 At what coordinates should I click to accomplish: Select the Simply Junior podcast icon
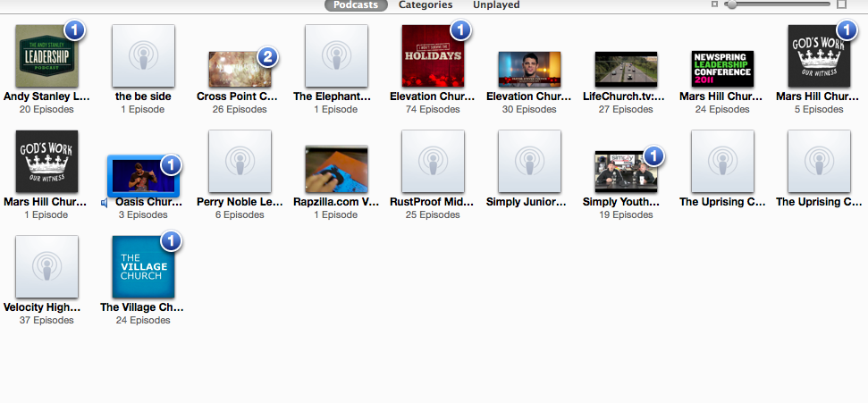(x=529, y=162)
